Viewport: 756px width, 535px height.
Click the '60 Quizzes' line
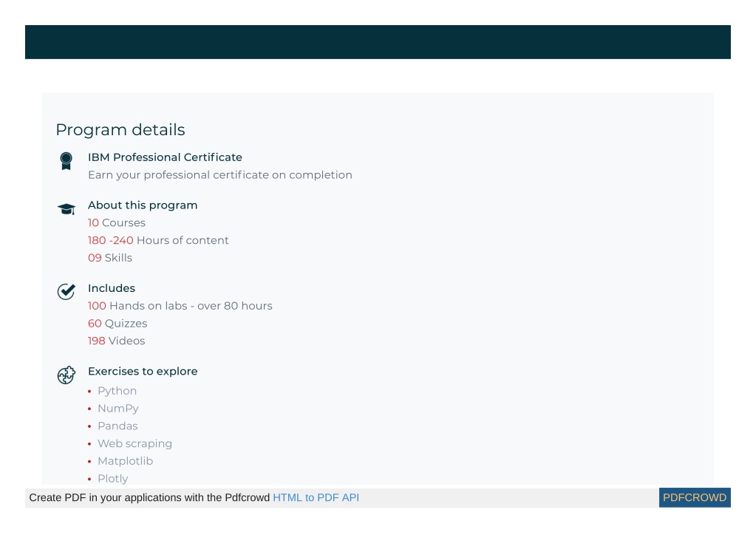[x=118, y=324]
